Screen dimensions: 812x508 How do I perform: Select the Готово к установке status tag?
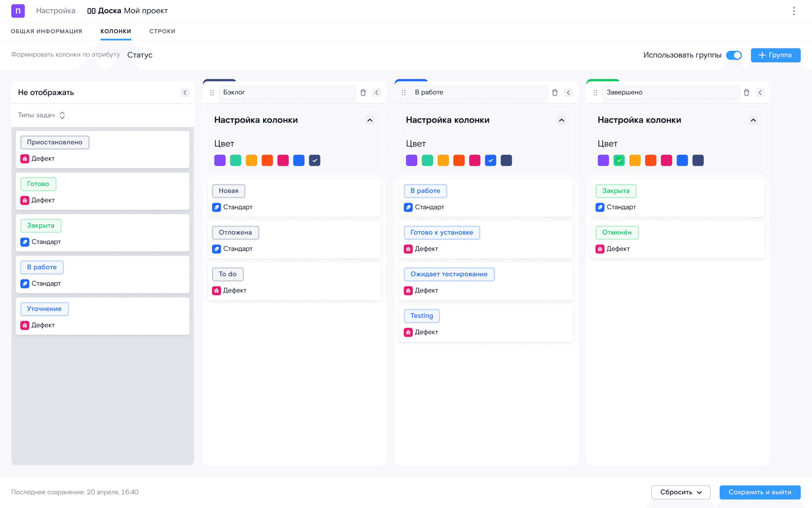tap(442, 232)
